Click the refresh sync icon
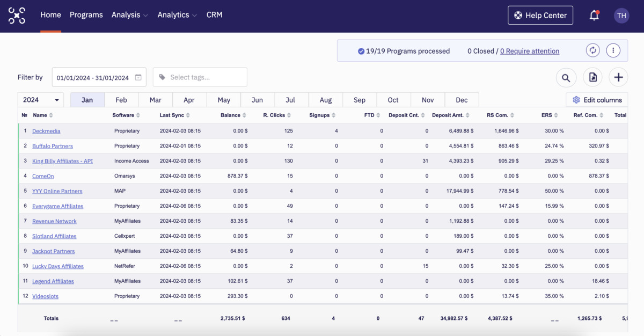Image resolution: width=644 pixels, height=336 pixels. [592, 50]
